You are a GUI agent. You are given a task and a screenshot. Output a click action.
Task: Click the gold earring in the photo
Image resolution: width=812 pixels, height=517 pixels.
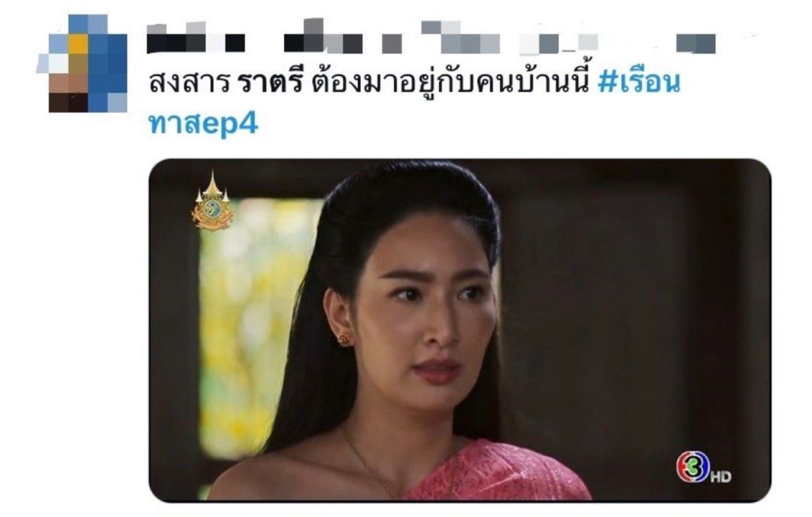pyautogui.click(x=344, y=339)
